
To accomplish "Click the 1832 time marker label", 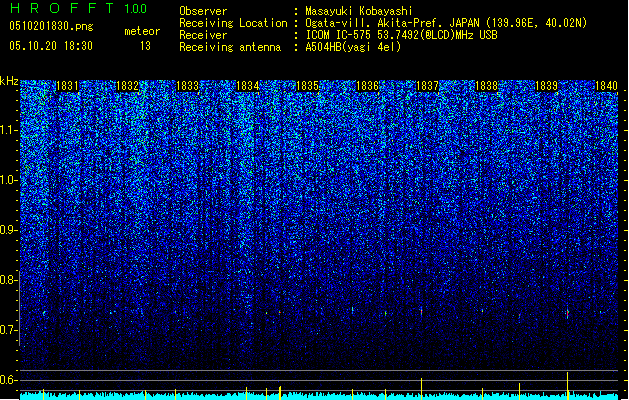I will tap(127, 86).
